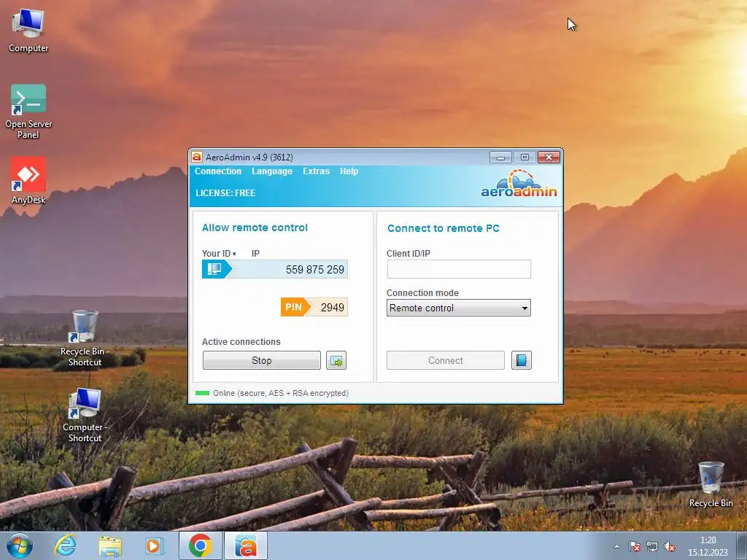This screenshot has width=747, height=560.
Task: Show hidden tray icons arrow
Action: (x=616, y=547)
